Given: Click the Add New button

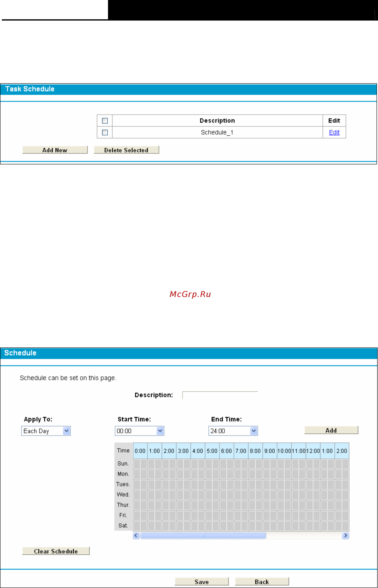Looking at the screenshot, I should click(x=55, y=150).
